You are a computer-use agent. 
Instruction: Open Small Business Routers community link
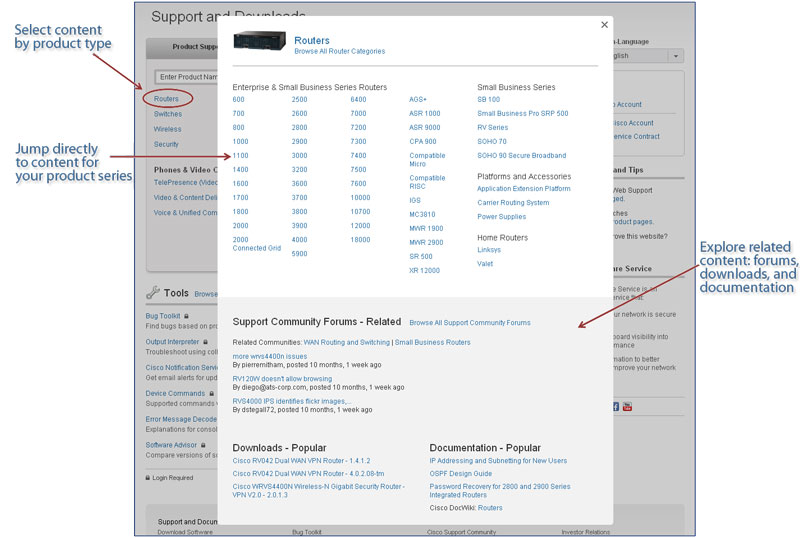433,343
